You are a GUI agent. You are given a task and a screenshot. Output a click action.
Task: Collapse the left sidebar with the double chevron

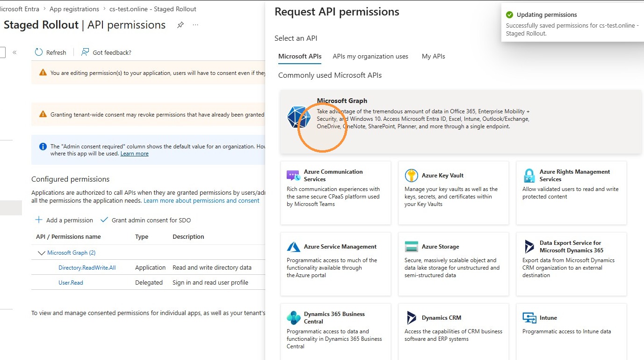[x=14, y=52]
